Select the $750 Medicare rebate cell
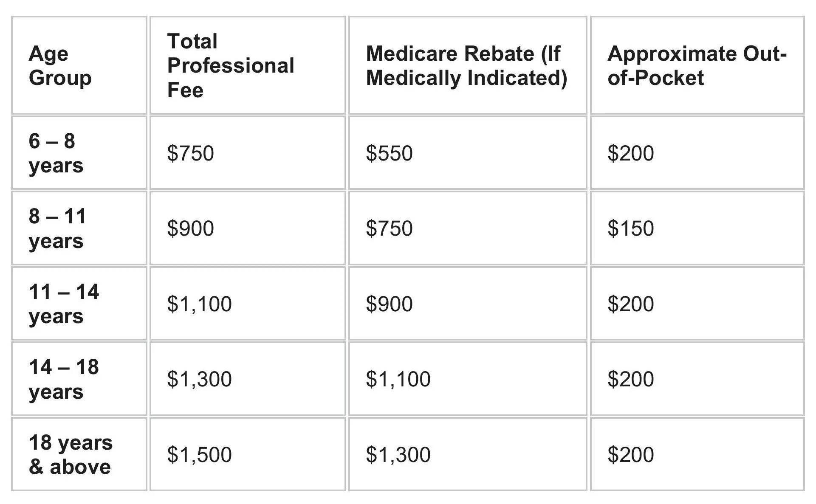 389,228
